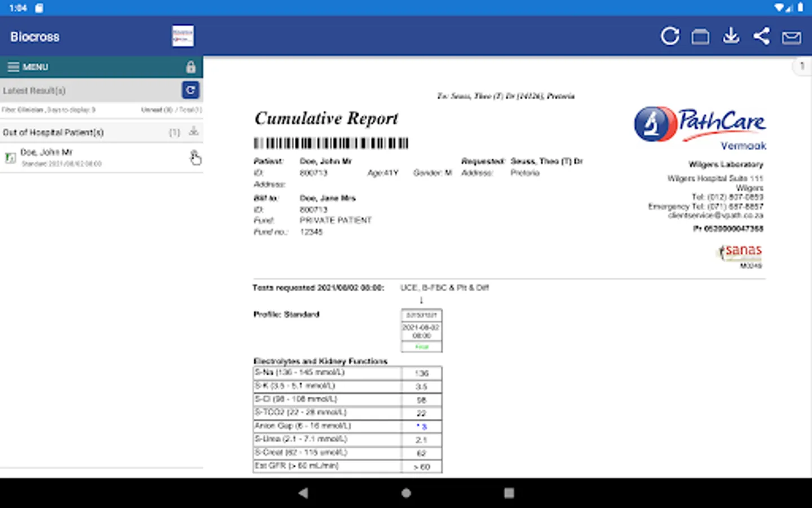Click the Tests requested date line

click(x=318, y=288)
